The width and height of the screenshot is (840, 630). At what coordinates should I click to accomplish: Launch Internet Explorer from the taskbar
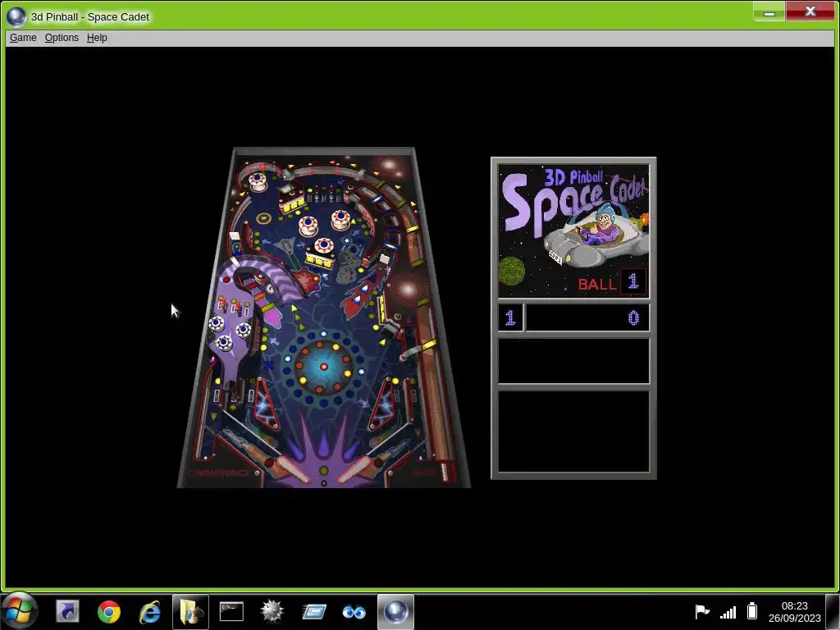[x=150, y=611]
